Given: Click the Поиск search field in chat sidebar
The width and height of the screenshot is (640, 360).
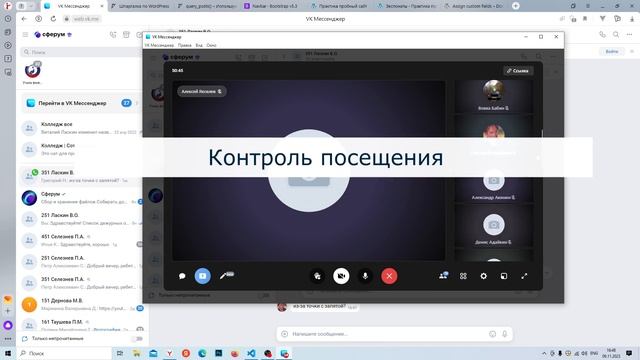Looking at the screenshot, I should point(80,52).
